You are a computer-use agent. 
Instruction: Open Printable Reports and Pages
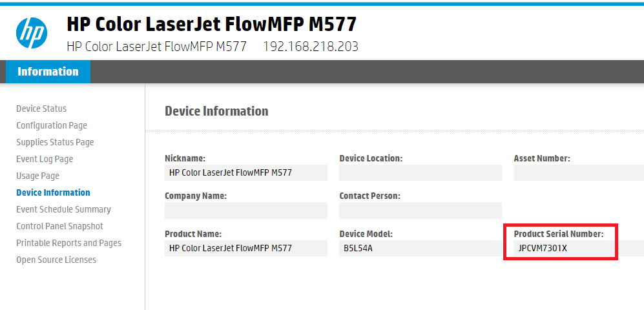[x=68, y=243]
